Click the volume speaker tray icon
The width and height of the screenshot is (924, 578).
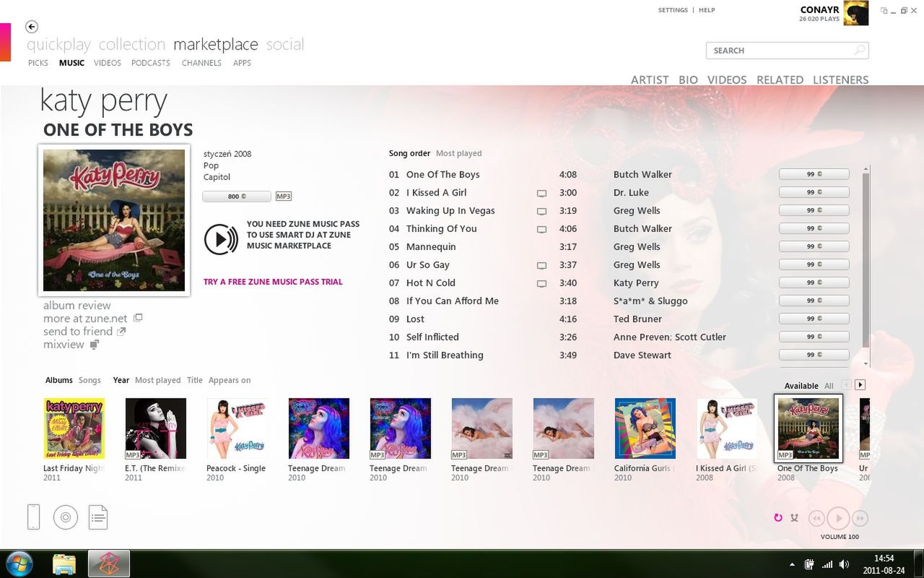click(844, 564)
